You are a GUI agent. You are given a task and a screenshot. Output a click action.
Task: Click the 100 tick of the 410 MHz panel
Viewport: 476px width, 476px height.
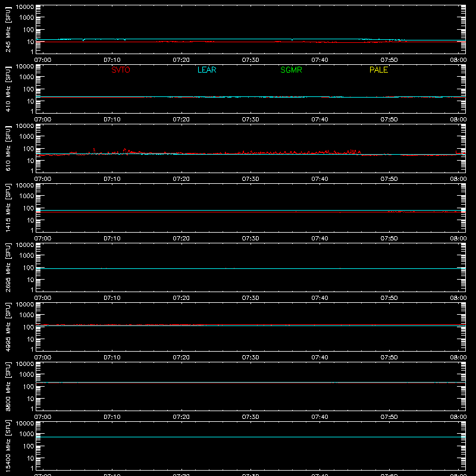(x=29, y=89)
